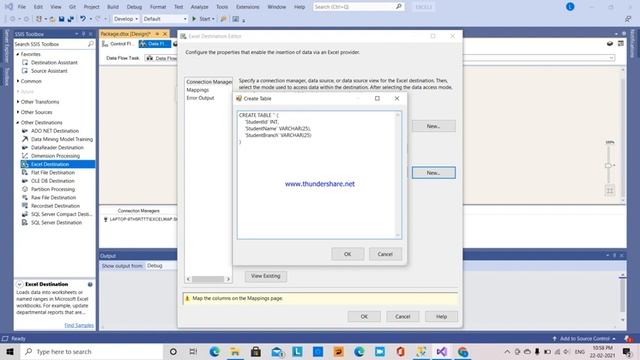Click the Windows Start button
The width and height of the screenshot is (640, 360).
coord(10,351)
